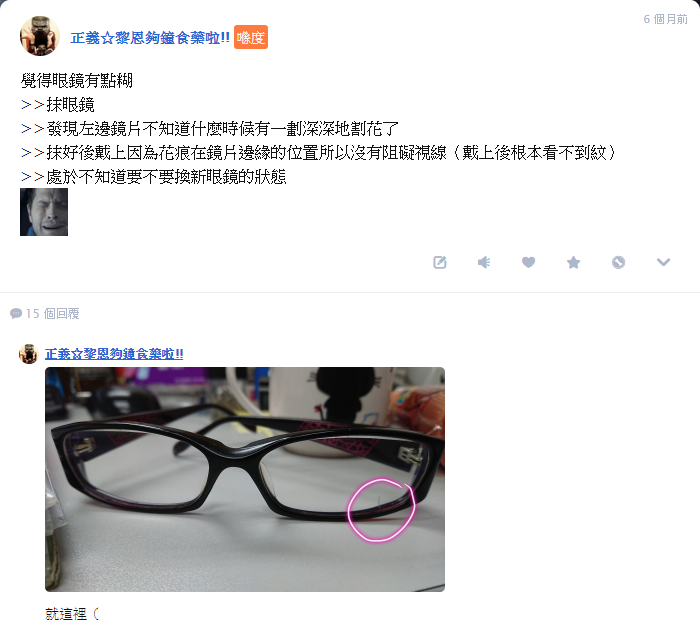Open the username link in post header

click(x=150, y=38)
